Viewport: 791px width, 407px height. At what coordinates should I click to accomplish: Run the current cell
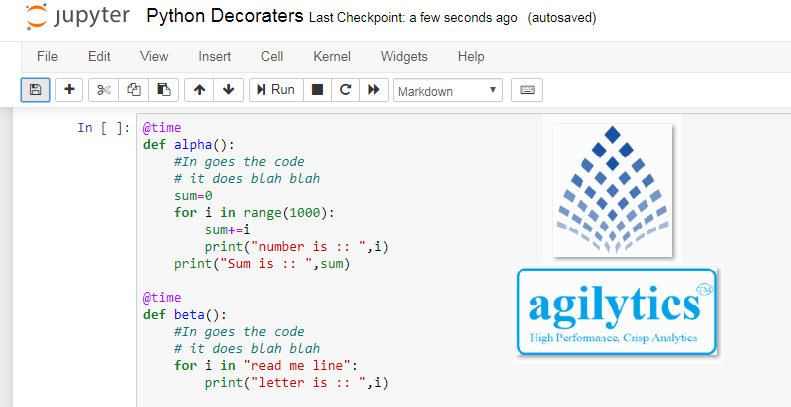(276, 90)
